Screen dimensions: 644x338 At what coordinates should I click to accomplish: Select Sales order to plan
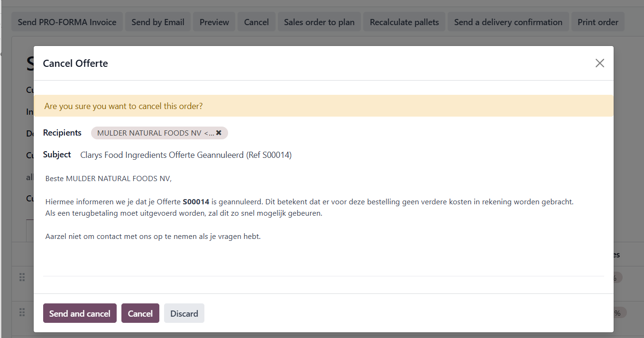click(x=319, y=22)
